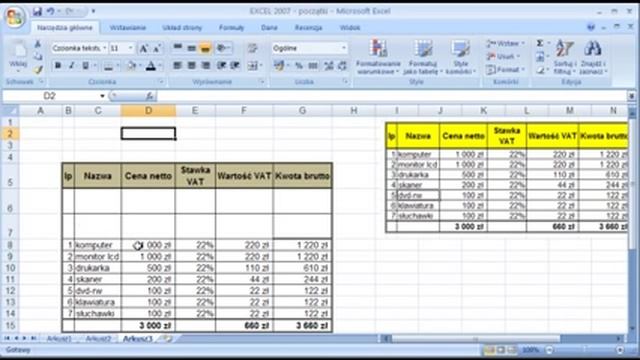Select the column D header
Image resolution: width=640 pixels, height=360 pixels.
coord(148,111)
